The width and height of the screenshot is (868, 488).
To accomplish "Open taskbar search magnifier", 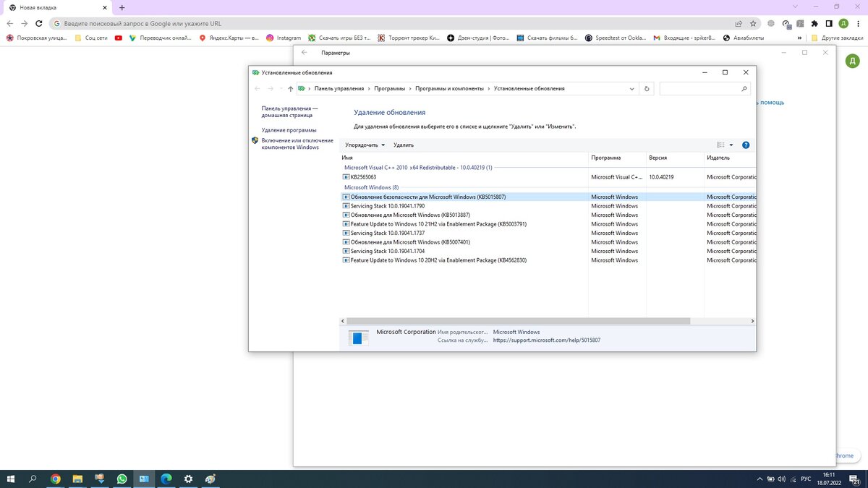I will [33, 479].
